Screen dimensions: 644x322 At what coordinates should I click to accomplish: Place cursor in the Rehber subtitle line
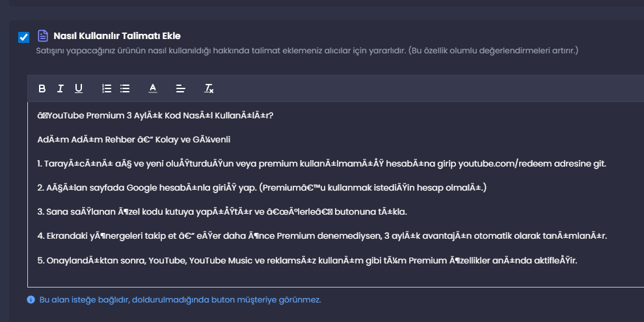(133, 140)
